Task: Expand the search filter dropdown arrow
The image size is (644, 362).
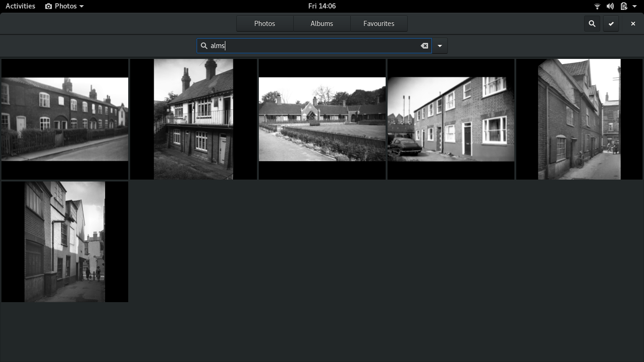Action: 440,46
